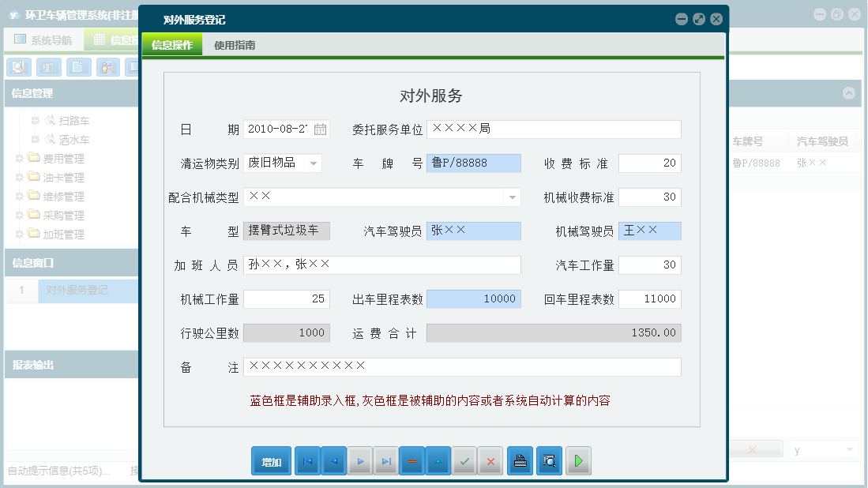Jump to the first record

308,461
